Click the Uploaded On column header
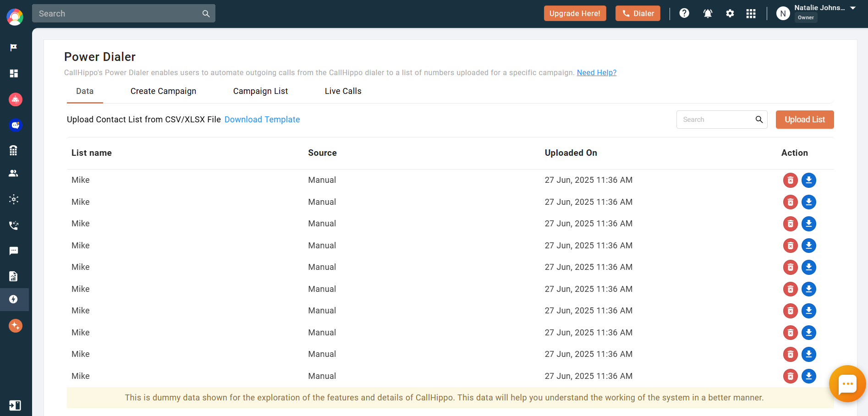Screen dimensions: 868x416 [571, 153]
